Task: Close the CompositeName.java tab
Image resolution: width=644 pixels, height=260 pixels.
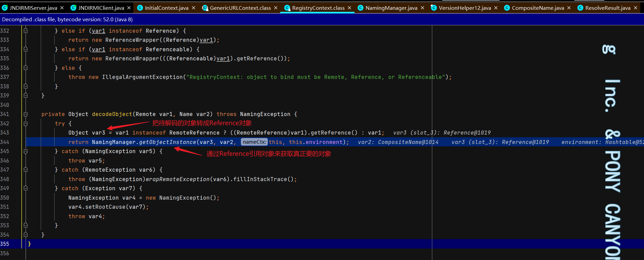Action: (x=569, y=8)
